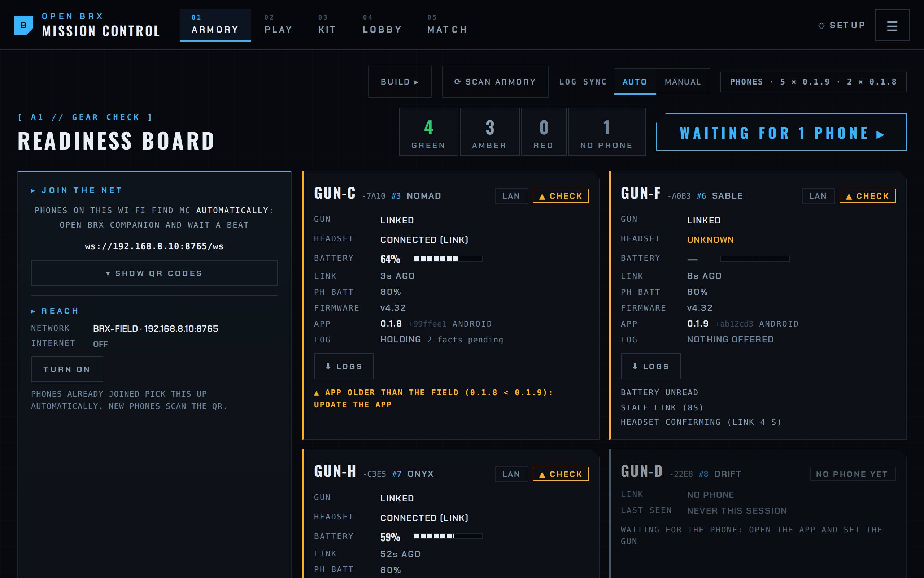Select the 4 GREEN counter tile
This screenshot has width=924, height=578.
(428, 132)
